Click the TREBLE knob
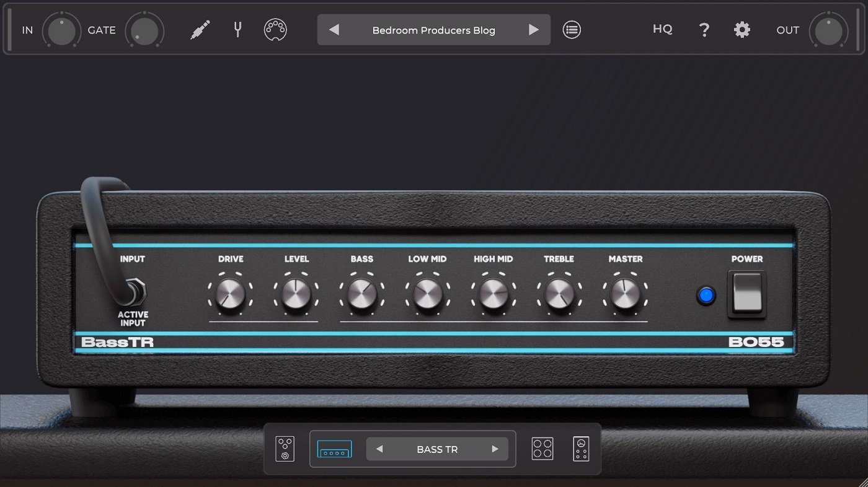Viewport: 868px width, 487px height. pos(559,294)
